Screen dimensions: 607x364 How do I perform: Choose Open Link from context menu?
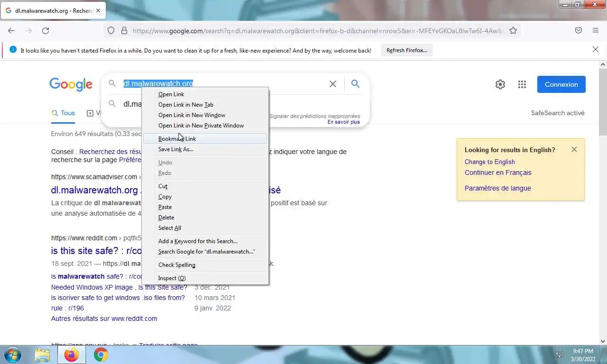205,94
